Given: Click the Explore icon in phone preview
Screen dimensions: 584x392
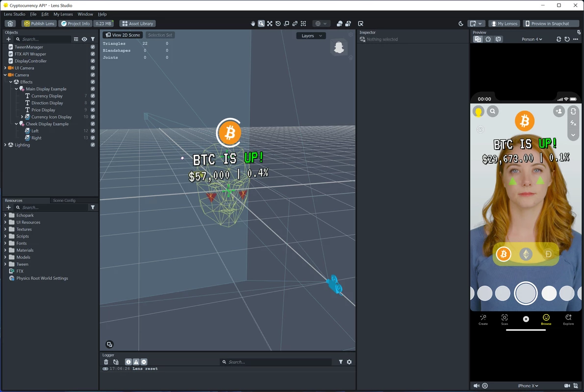Looking at the screenshot, I should point(568,319).
